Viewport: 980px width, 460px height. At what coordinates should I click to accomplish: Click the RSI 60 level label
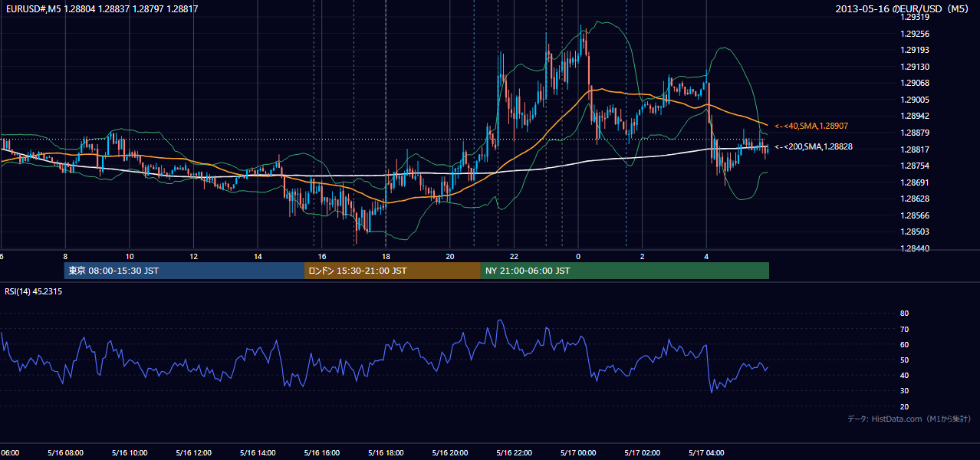(904, 344)
